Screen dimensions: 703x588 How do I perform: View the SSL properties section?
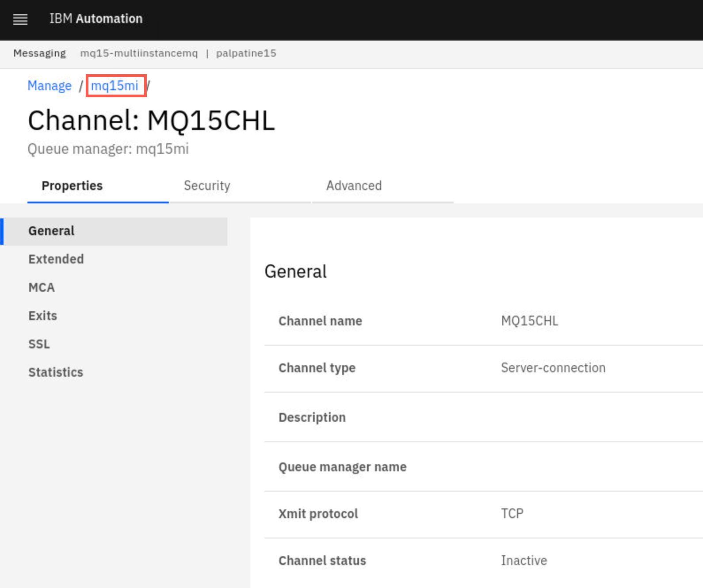click(x=39, y=344)
